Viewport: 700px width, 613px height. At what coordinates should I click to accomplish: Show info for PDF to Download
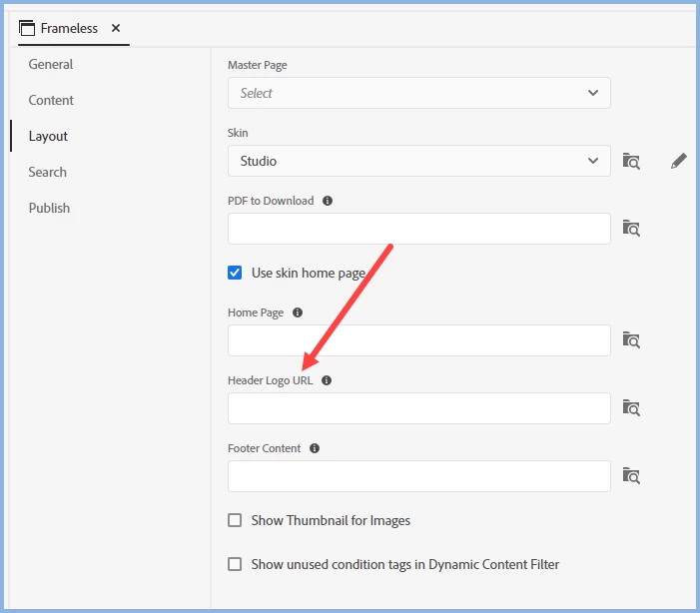coord(328,201)
